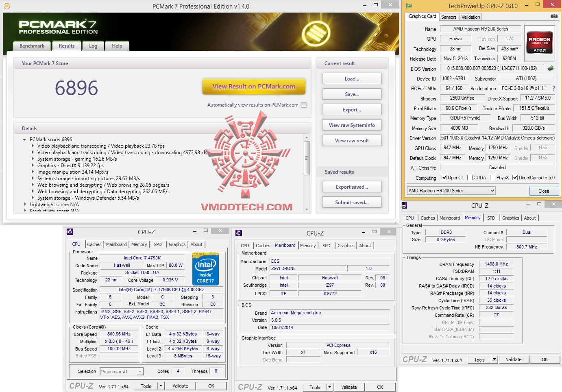Expand the Video playback 23.78 fps row
The width and height of the screenshot is (562, 392).
pyautogui.click(x=33, y=146)
